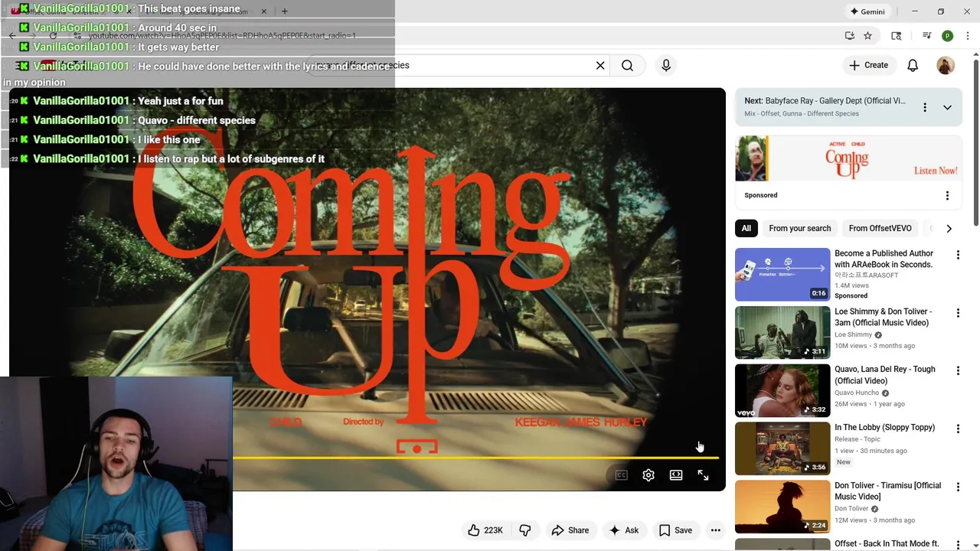Open a new browser tab with plus
Screen dimensions: 980x551
pyautogui.click(x=284, y=11)
